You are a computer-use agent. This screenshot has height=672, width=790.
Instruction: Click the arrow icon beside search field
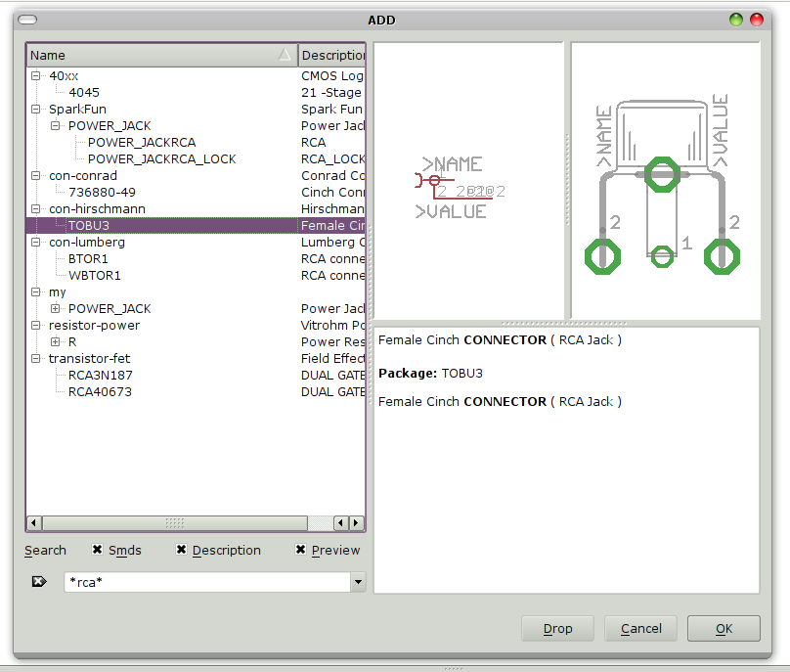click(39, 582)
